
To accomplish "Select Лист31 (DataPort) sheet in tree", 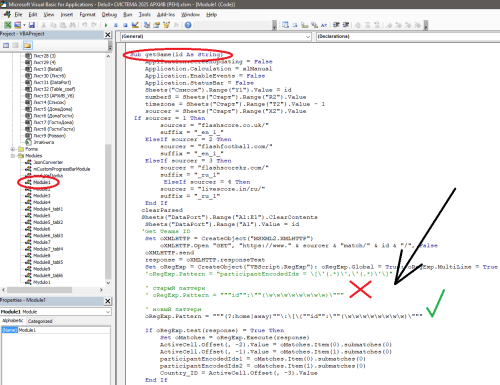I will (52, 82).
